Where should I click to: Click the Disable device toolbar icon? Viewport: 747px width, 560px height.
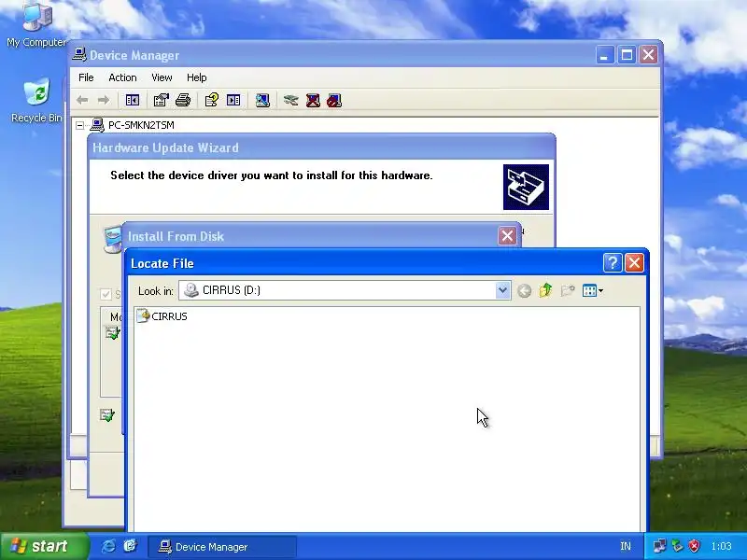point(334,100)
